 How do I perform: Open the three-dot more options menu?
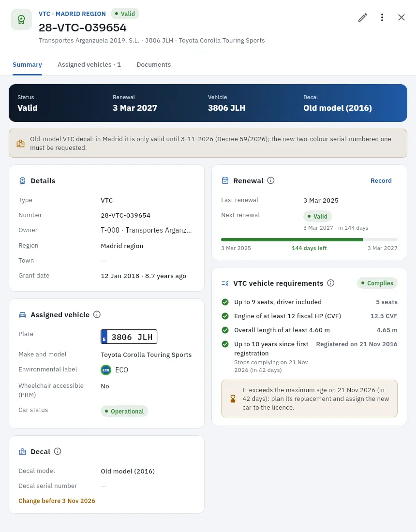pos(382,17)
